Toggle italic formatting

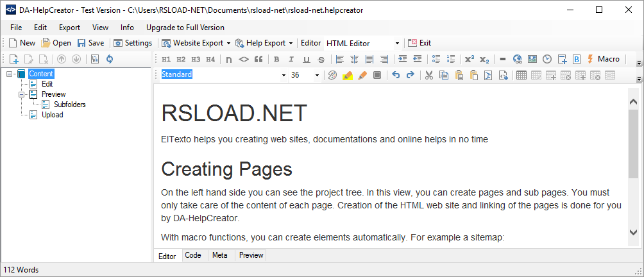point(291,60)
